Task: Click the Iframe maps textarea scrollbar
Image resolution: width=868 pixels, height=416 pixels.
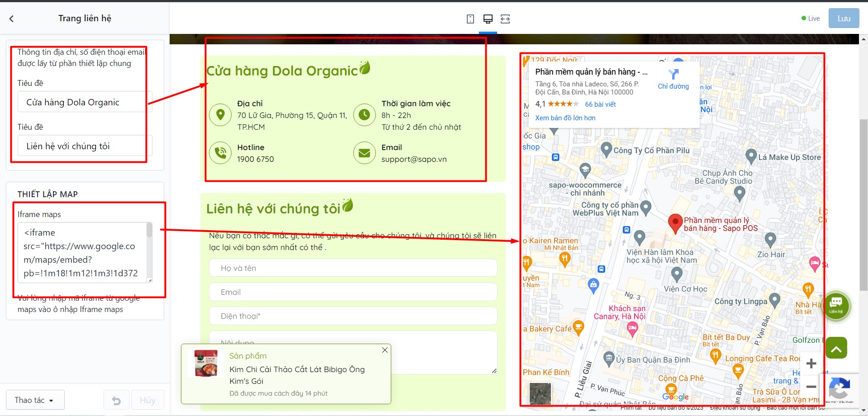Action: click(149, 230)
